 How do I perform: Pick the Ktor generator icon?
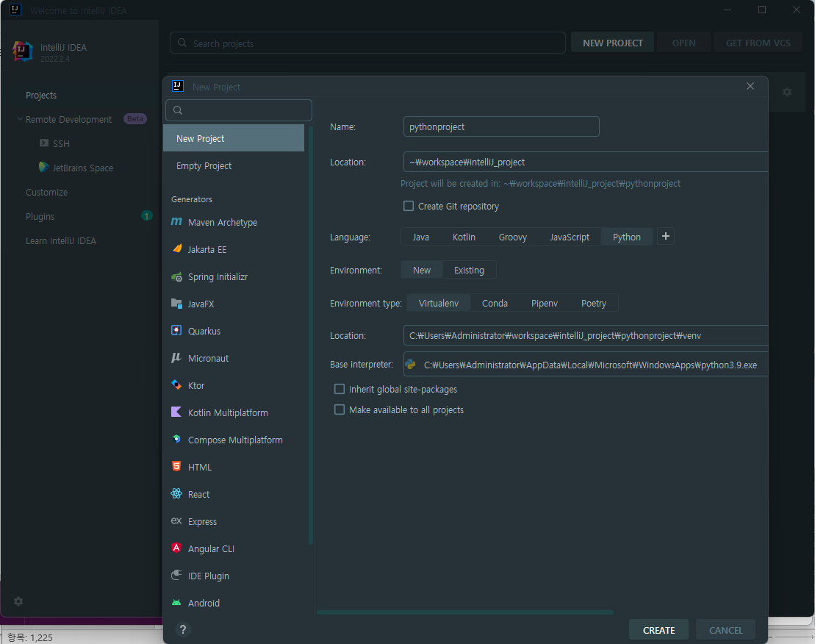coord(176,384)
